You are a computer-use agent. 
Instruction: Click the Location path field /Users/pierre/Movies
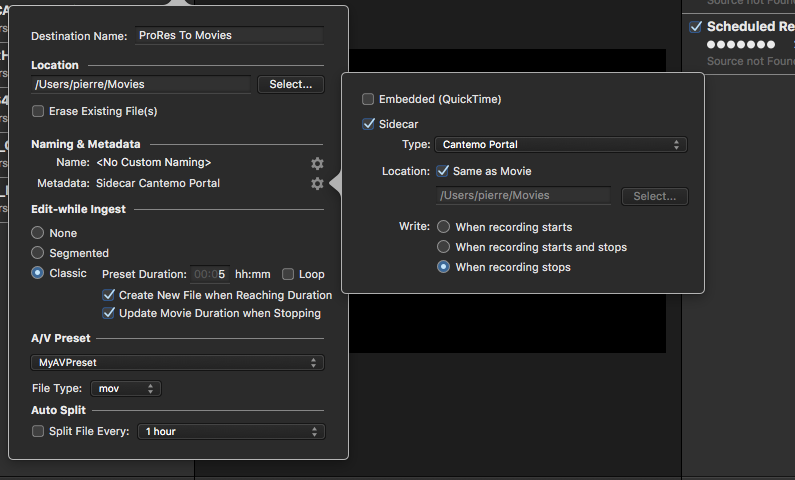pyautogui.click(x=141, y=85)
